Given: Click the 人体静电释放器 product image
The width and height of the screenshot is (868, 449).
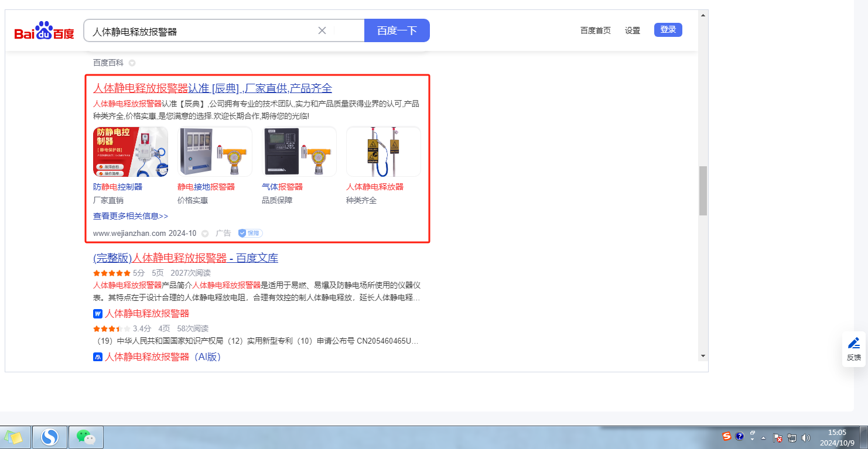Looking at the screenshot, I should (384, 152).
